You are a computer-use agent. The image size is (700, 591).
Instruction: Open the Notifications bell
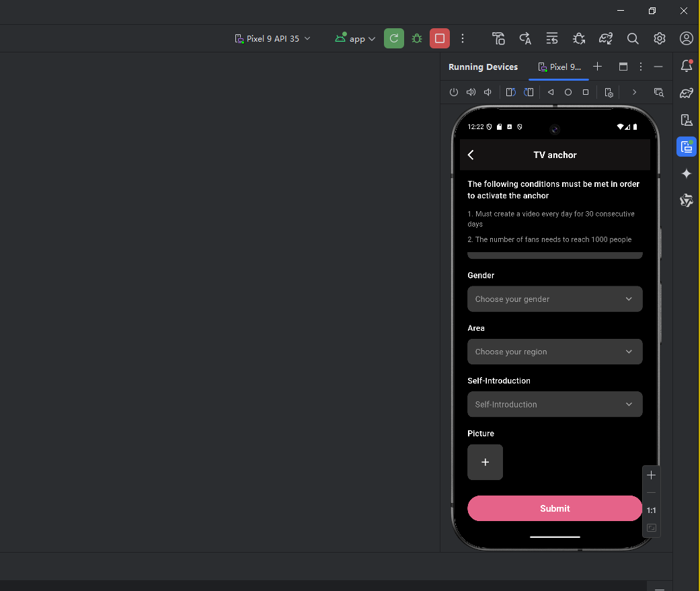click(686, 66)
